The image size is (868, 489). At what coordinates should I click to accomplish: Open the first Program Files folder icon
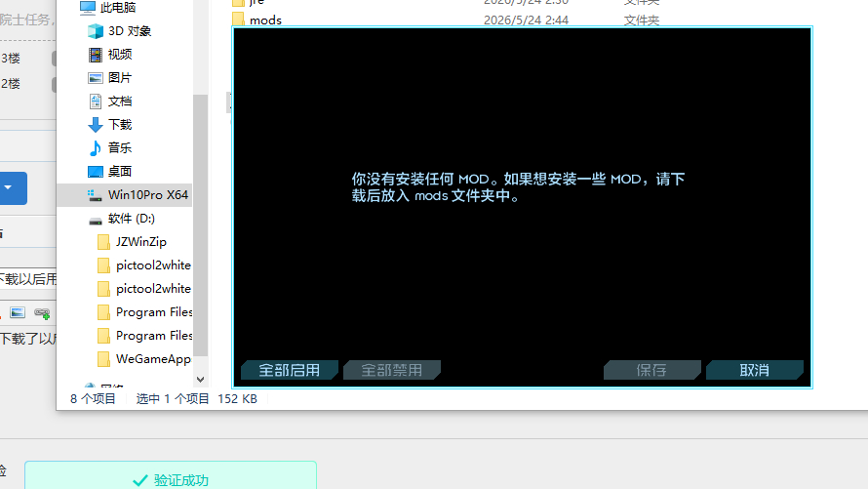click(x=103, y=312)
